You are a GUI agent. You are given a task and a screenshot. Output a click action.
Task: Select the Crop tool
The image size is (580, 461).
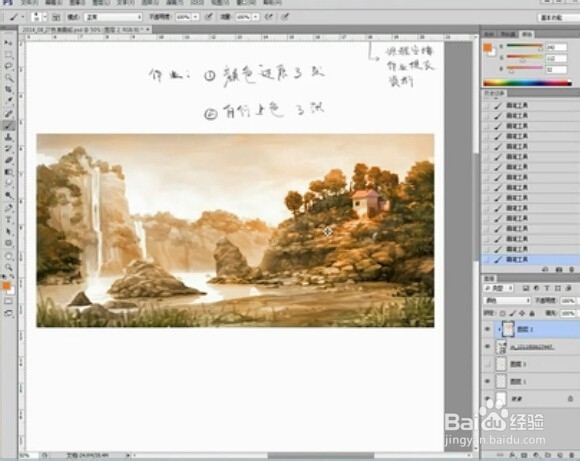pyautogui.click(x=8, y=89)
